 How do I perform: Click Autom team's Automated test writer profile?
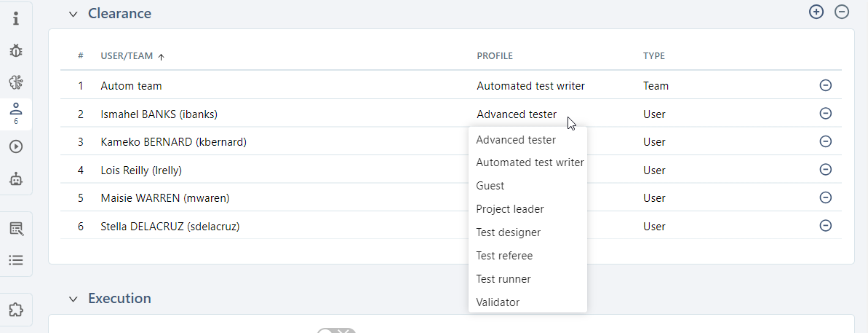pyautogui.click(x=530, y=86)
